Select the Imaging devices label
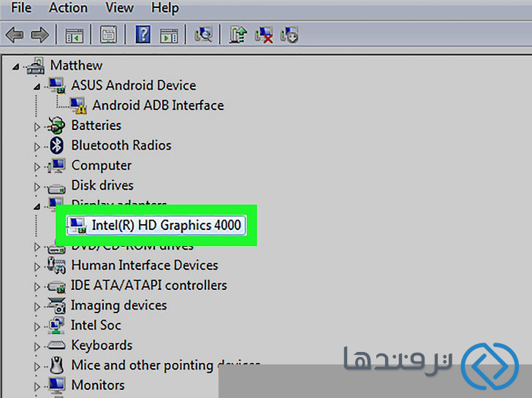This screenshot has width=532, height=398. 118,305
